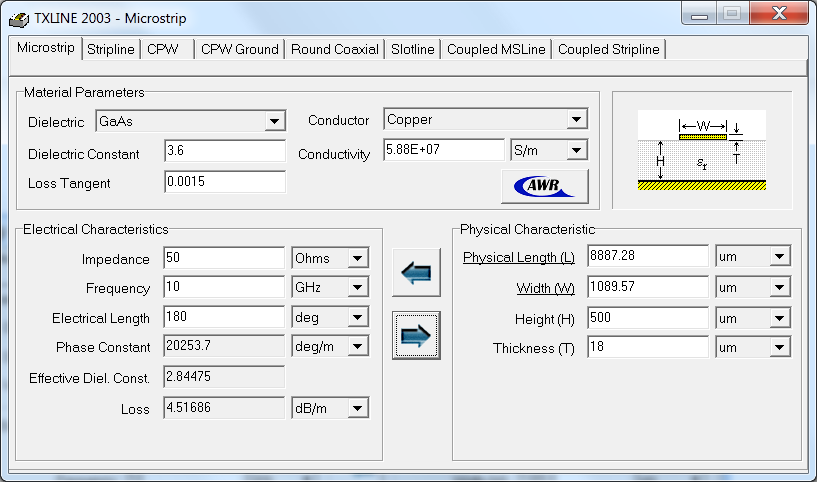Go to the Coupled MSLine tab

pos(496,50)
